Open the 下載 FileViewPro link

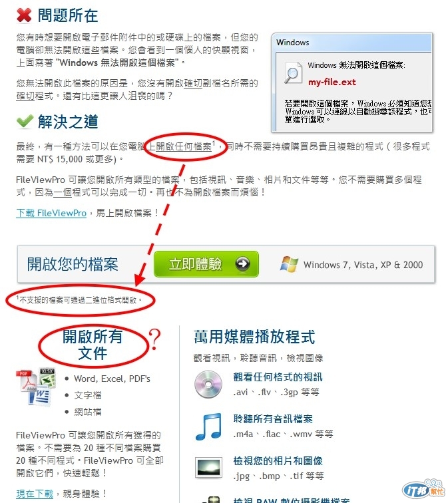pos(51,213)
